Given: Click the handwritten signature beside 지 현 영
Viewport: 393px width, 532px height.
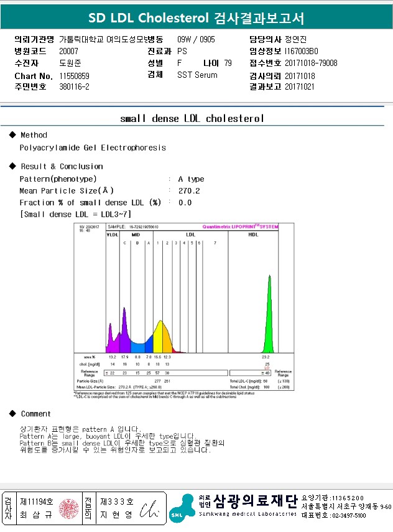Looking at the screenshot, I should point(149,509).
